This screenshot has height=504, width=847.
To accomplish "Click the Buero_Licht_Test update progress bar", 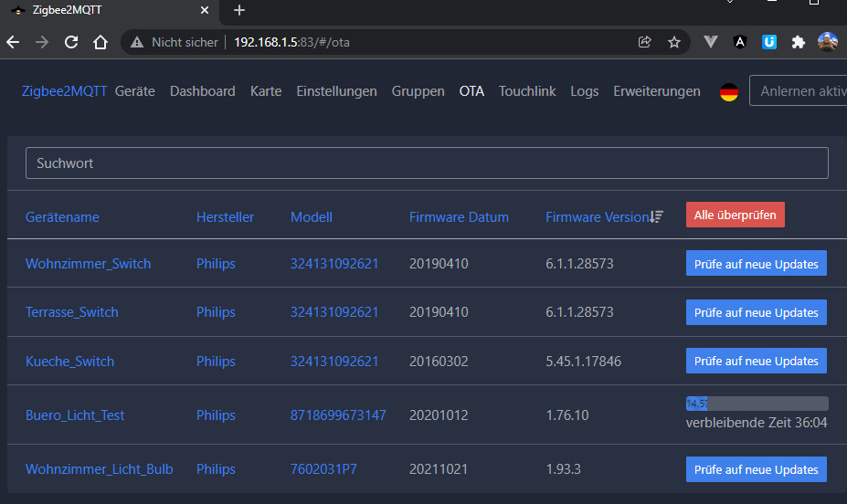I will point(757,403).
